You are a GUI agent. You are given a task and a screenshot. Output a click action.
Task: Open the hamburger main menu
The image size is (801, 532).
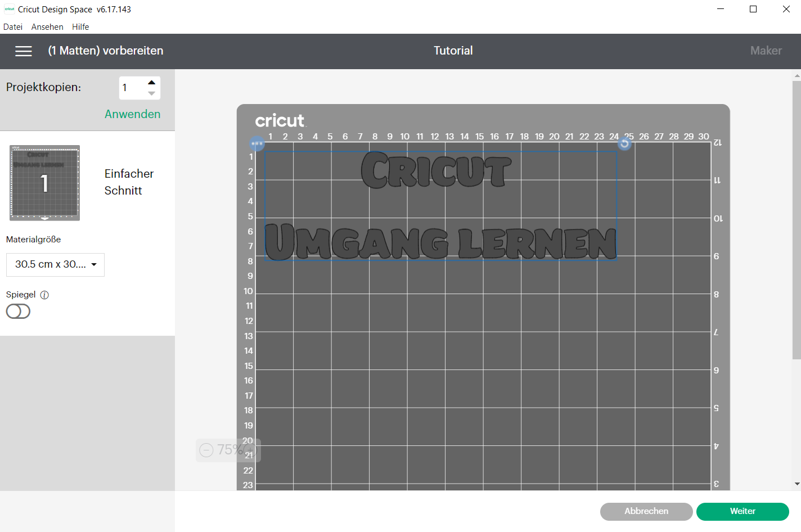(x=23, y=51)
